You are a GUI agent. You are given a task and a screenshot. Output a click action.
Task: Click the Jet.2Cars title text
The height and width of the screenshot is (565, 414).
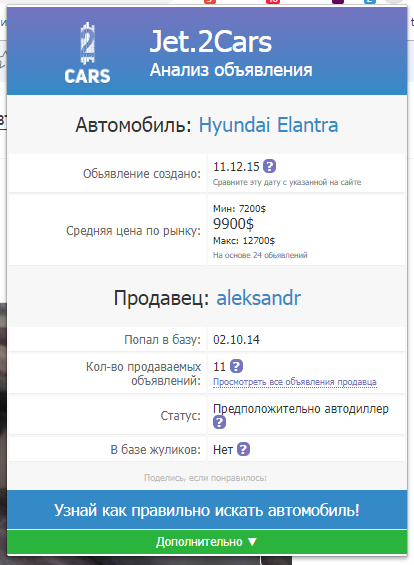pos(211,42)
